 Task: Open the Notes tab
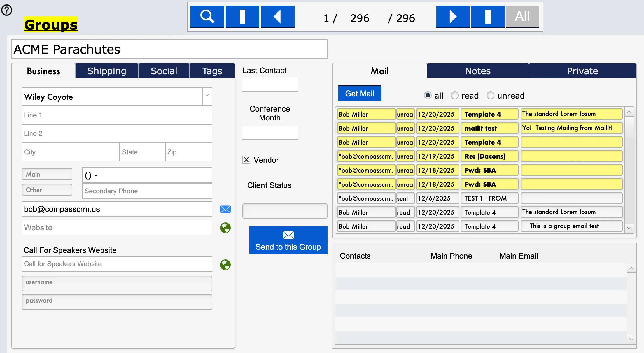[x=478, y=71]
